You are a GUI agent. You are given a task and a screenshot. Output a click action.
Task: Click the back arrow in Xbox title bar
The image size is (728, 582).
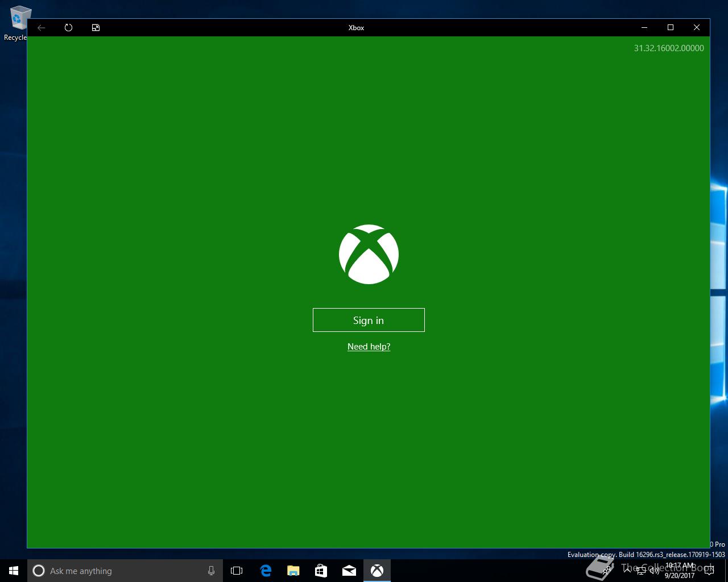[x=42, y=27]
